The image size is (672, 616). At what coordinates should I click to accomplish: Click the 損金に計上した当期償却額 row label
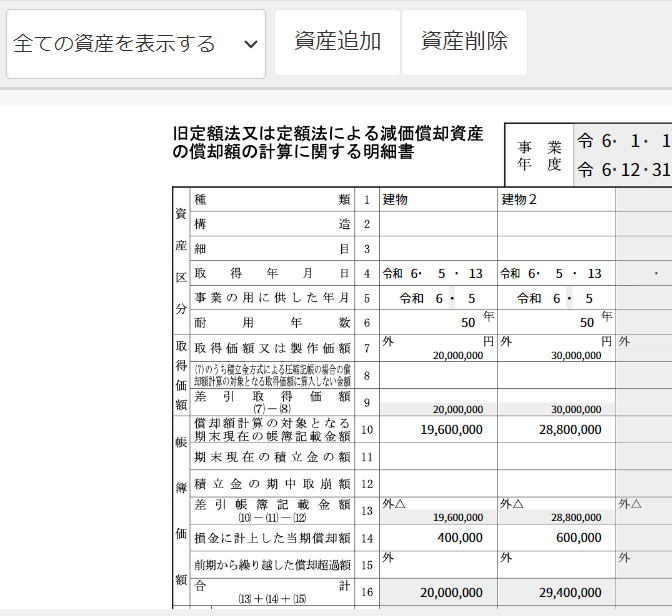click(x=272, y=538)
